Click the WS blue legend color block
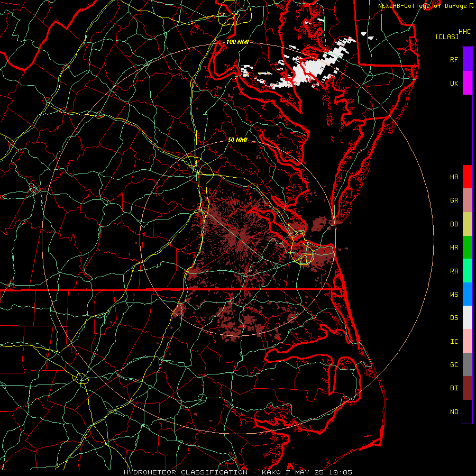Viewport: 476px width, 476px height. coord(467,294)
